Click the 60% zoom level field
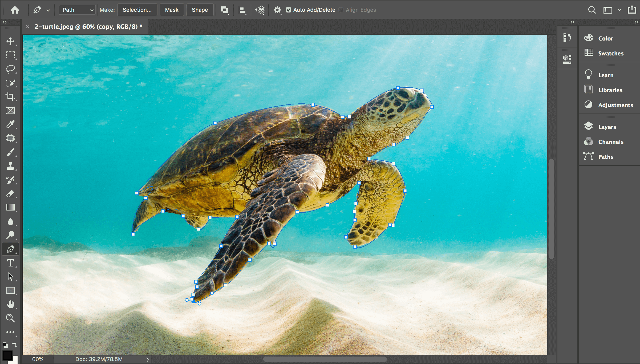This screenshot has height=364, width=640. tap(38, 359)
